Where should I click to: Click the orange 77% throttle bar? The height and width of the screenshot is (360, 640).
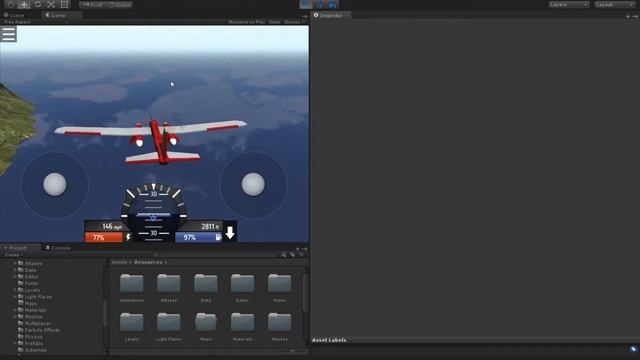coord(104,237)
